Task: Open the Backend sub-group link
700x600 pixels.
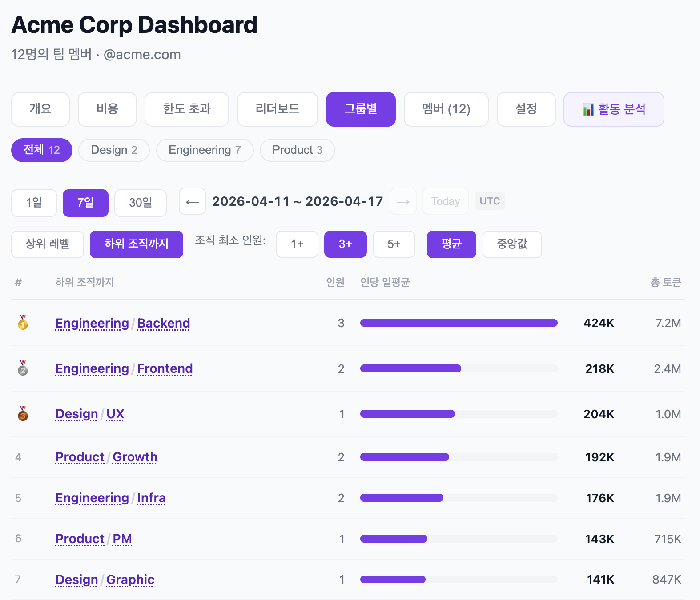Action: [164, 323]
